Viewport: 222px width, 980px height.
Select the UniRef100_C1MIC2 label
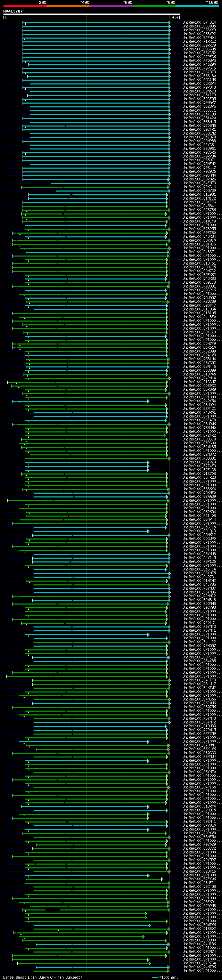pos(199,198)
